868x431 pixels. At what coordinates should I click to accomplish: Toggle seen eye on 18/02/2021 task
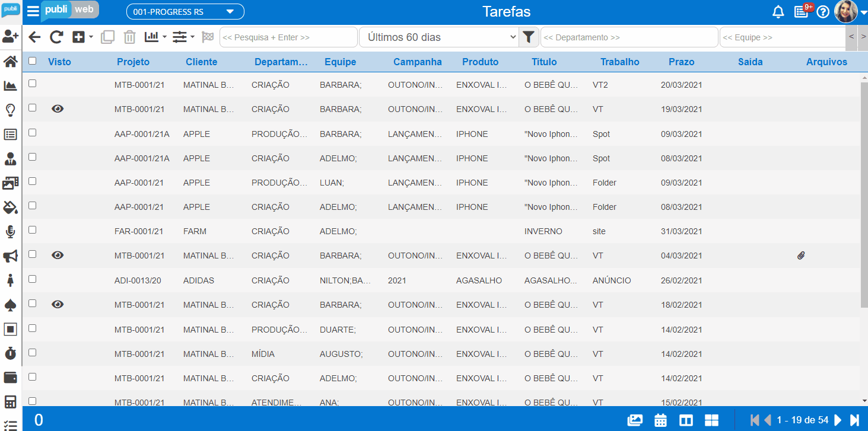58,304
